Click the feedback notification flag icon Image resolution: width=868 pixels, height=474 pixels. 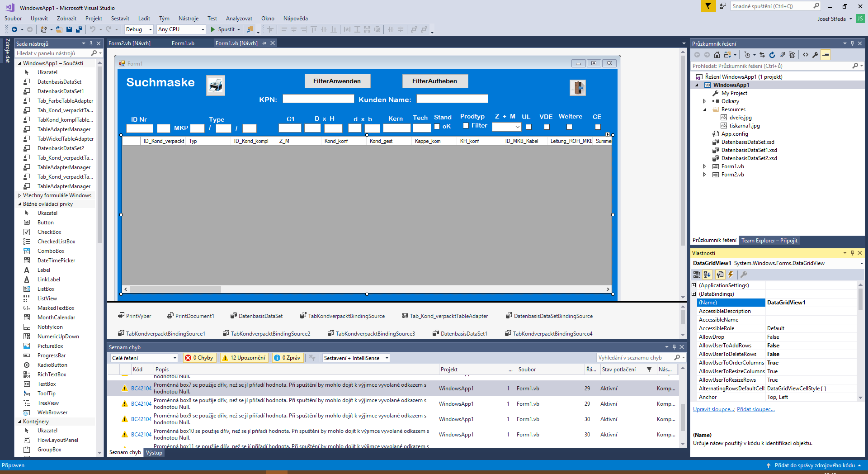(x=708, y=6)
